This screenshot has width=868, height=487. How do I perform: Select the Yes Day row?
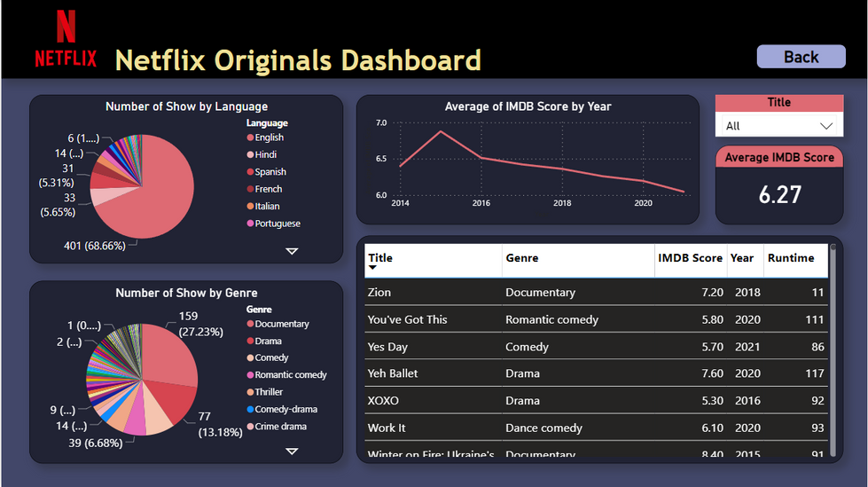tap(596, 346)
